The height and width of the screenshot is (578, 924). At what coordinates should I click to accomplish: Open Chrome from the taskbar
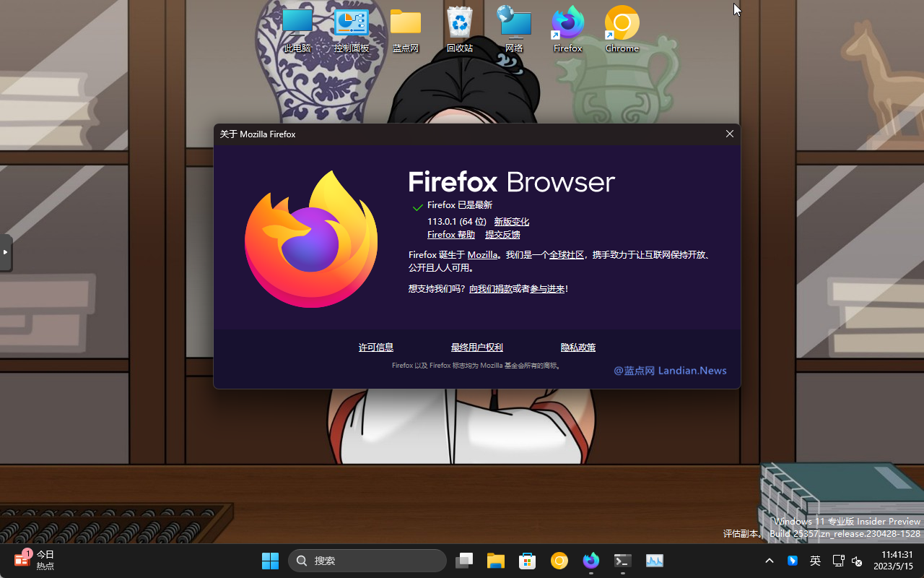click(x=559, y=561)
